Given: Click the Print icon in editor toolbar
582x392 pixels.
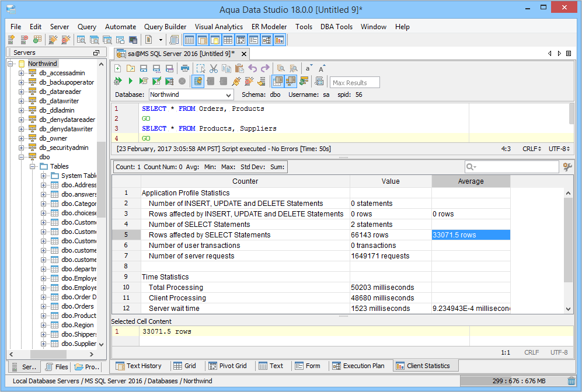Looking at the screenshot, I should (x=186, y=68).
